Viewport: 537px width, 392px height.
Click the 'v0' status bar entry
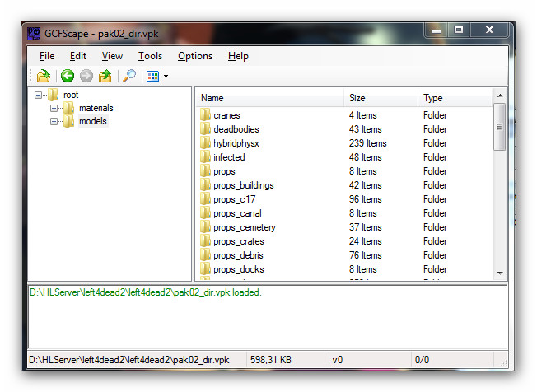click(x=338, y=360)
